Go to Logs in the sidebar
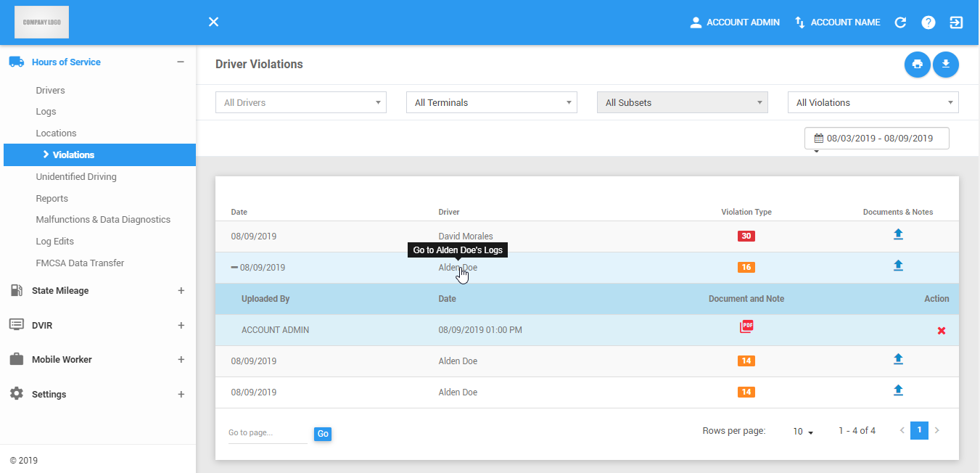The height and width of the screenshot is (473, 980). click(46, 112)
